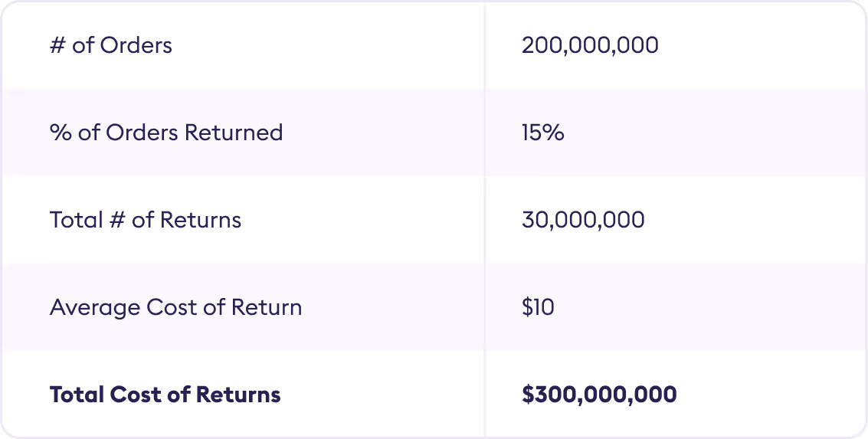Click the bold 'Total Cost of Returns' label
868x439 pixels.
click(x=165, y=395)
